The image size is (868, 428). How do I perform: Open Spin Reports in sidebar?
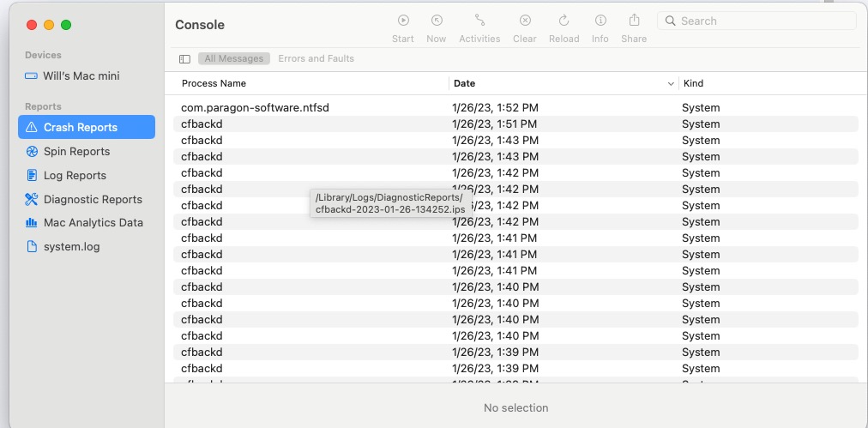click(87, 151)
